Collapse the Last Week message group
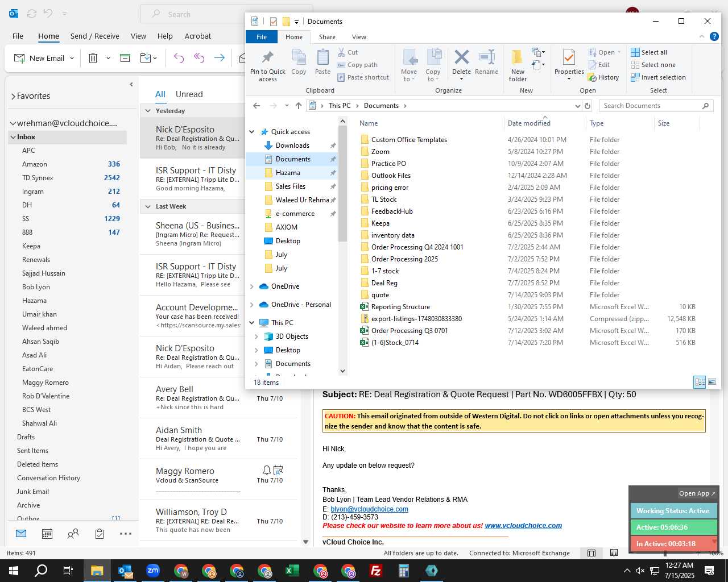This screenshot has height=582, width=728. pos(148,206)
